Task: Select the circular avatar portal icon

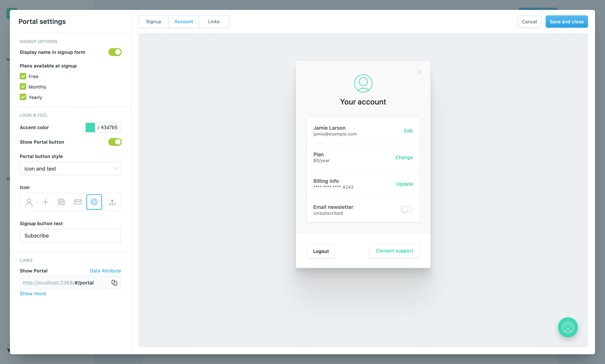Action: pyautogui.click(x=94, y=202)
